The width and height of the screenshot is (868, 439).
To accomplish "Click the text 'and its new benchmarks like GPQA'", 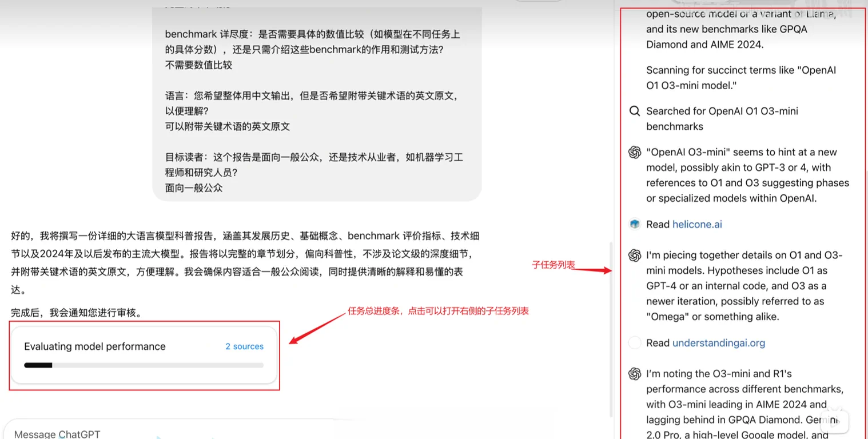I will [727, 29].
